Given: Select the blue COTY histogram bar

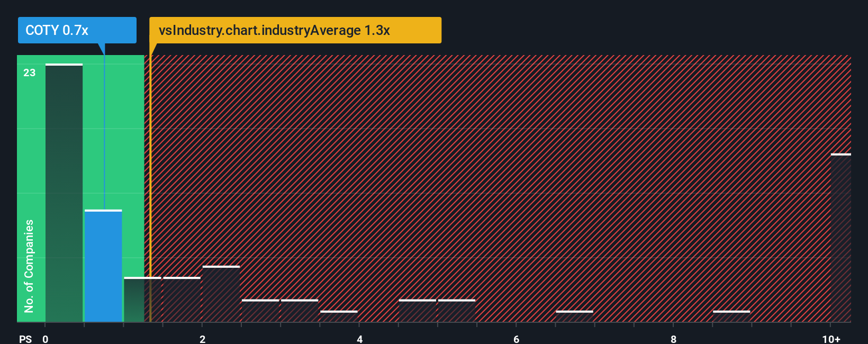Looking at the screenshot, I should coord(103,266).
